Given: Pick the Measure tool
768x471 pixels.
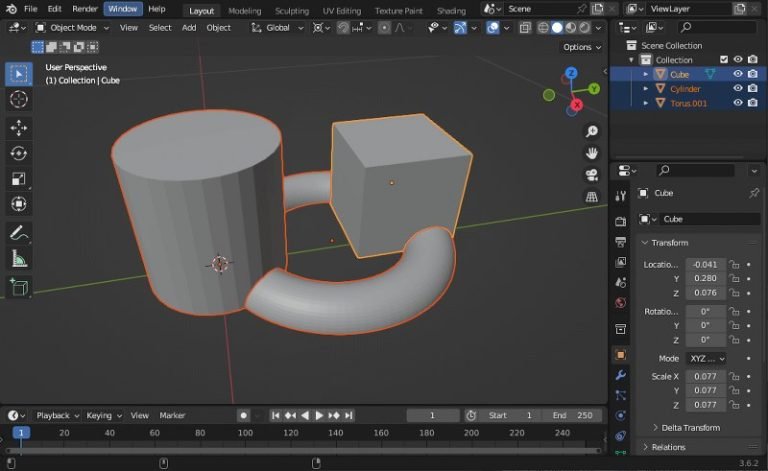Looking at the screenshot, I should click(x=19, y=259).
